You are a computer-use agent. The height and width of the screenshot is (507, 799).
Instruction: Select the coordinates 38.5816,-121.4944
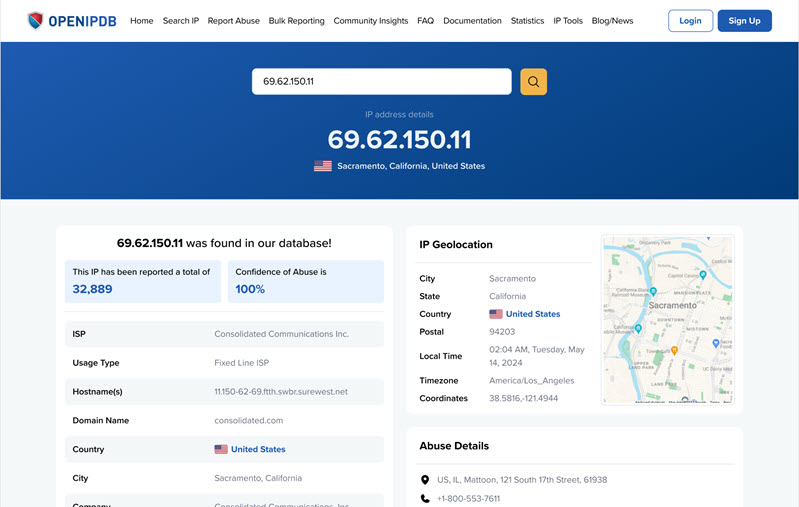pyautogui.click(x=523, y=398)
